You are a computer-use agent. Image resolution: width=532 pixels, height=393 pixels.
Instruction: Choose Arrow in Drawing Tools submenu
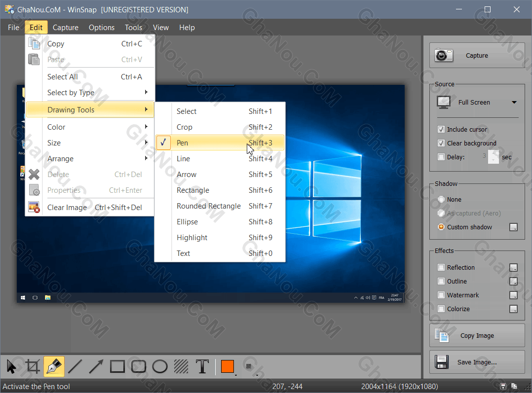(220, 174)
